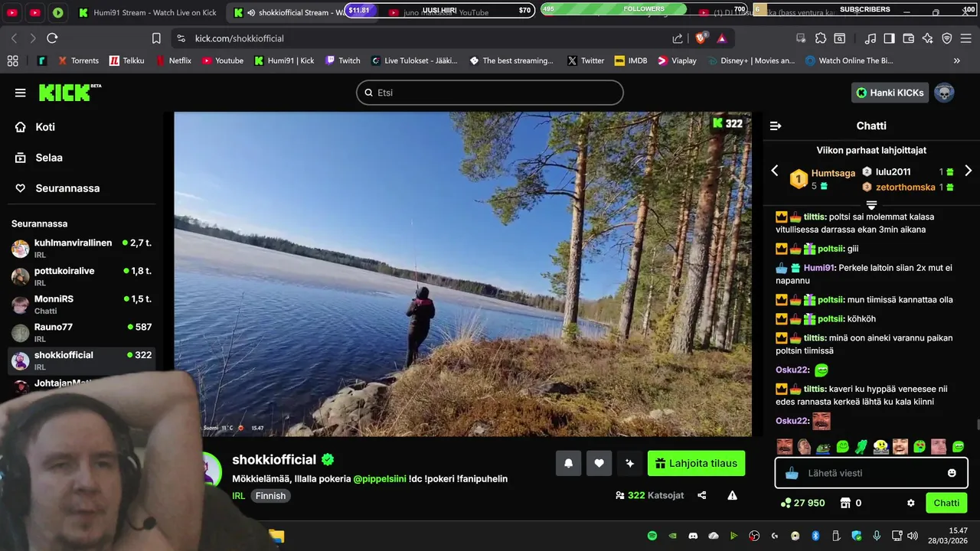Click the KICK logo
The image size is (980, 551).
coord(70,93)
